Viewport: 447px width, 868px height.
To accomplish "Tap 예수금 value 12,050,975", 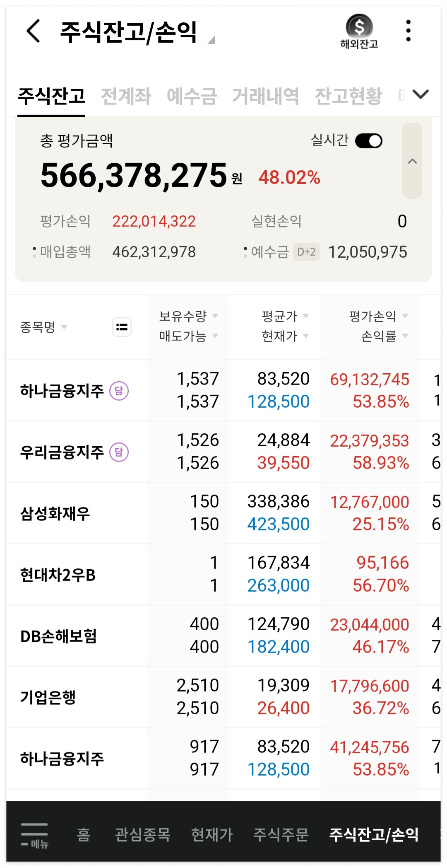I will pos(368,252).
